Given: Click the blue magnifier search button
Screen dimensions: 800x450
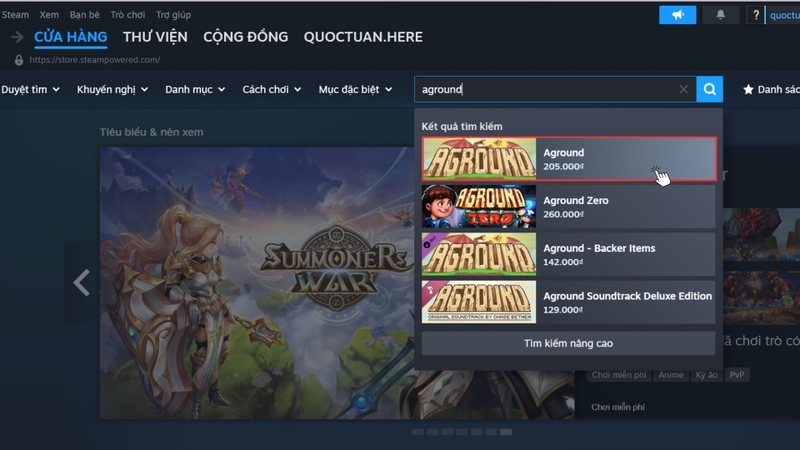Looking at the screenshot, I should tap(710, 89).
